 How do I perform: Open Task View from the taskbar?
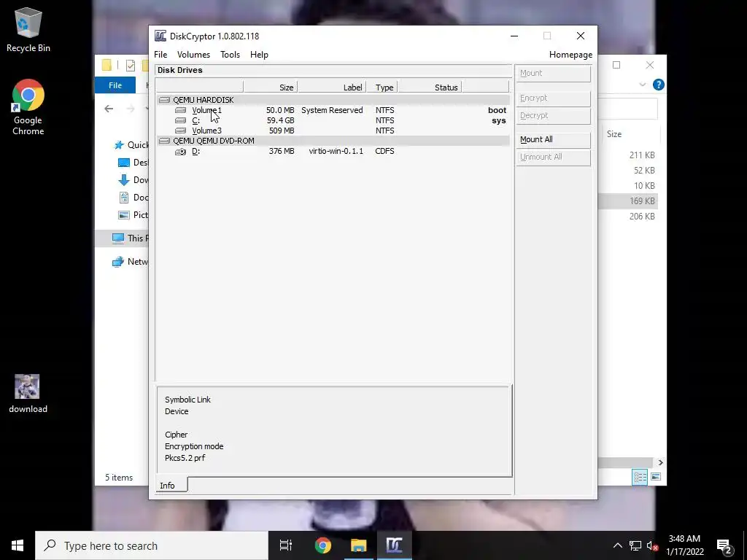pyautogui.click(x=286, y=545)
